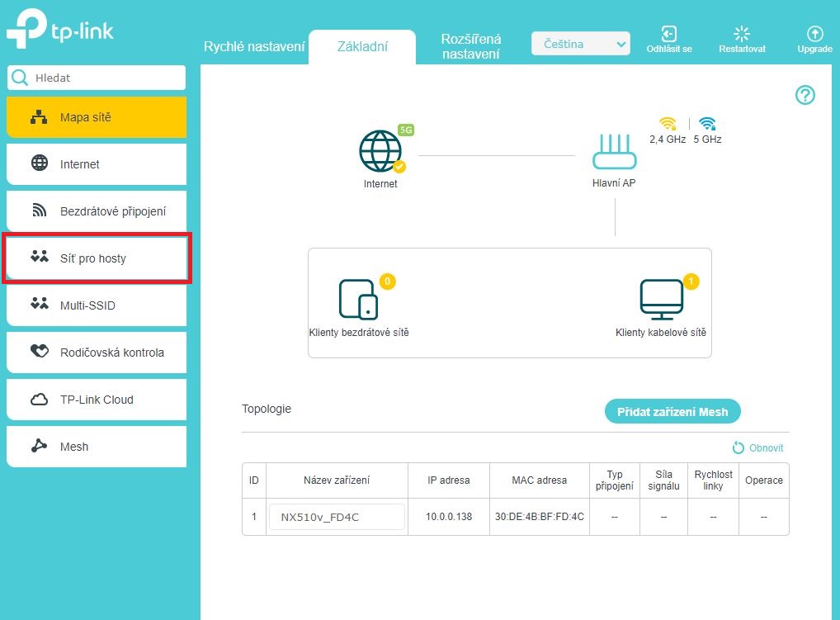Click the Odhlásit se logout icon
This screenshot has width=840, height=620.
[x=669, y=35]
